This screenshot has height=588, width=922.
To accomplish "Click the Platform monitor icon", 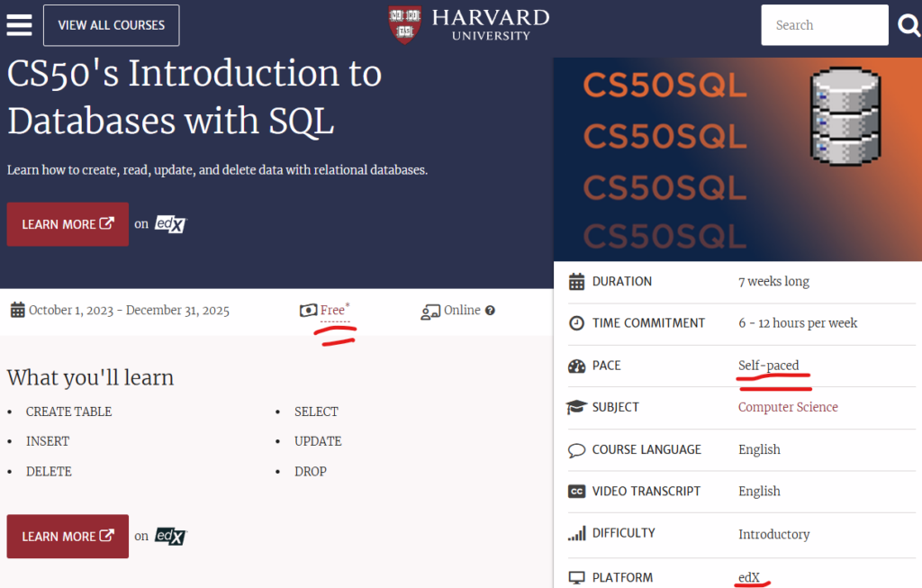I will click(x=577, y=577).
